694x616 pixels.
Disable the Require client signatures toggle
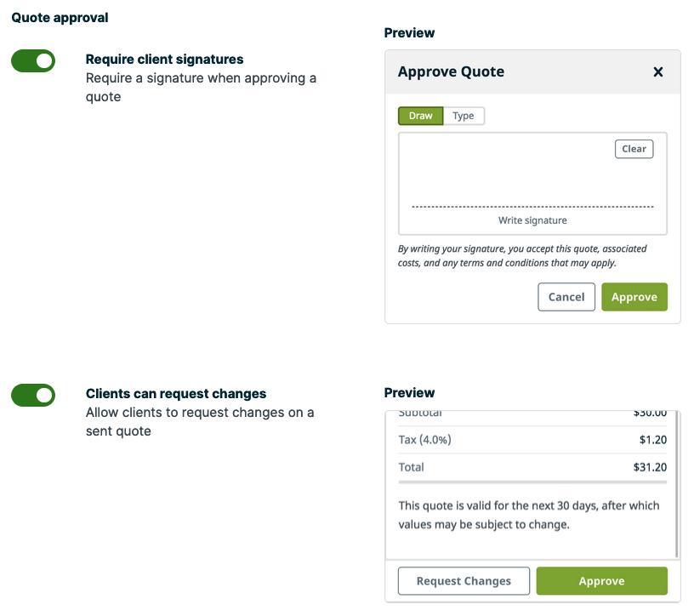click(32, 61)
